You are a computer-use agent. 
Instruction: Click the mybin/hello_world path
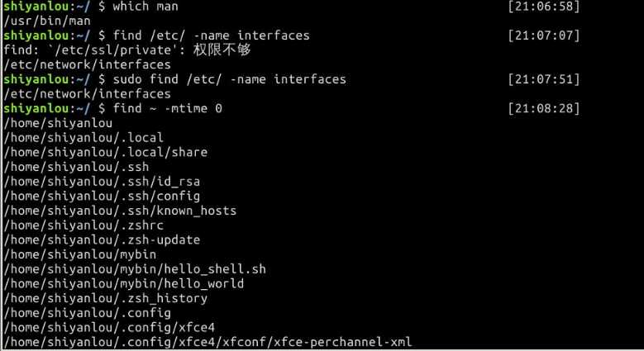(x=124, y=283)
